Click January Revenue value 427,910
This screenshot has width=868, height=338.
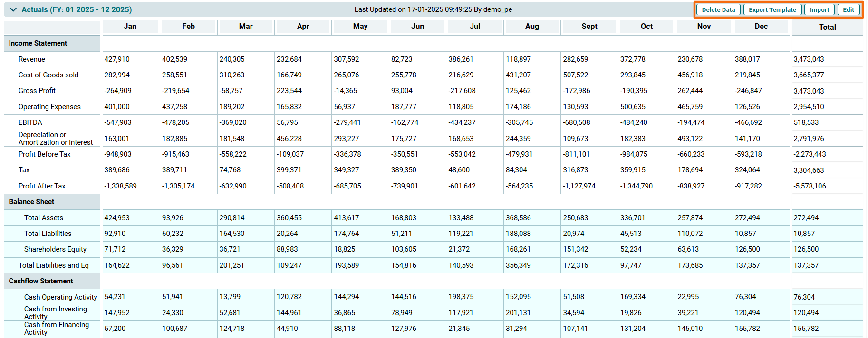(x=117, y=59)
